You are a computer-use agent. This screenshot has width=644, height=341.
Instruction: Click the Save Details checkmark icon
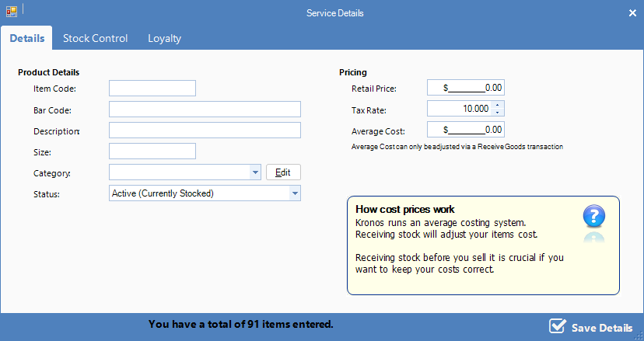[x=557, y=326]
